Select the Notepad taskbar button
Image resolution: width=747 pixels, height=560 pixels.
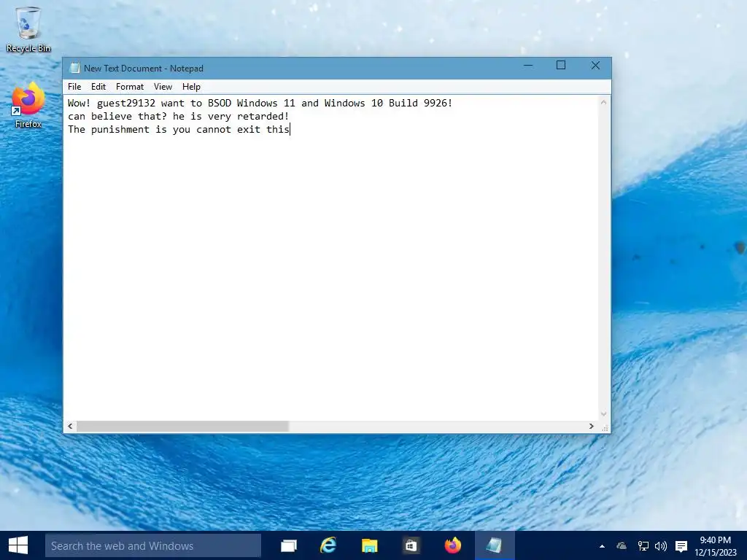494,545
